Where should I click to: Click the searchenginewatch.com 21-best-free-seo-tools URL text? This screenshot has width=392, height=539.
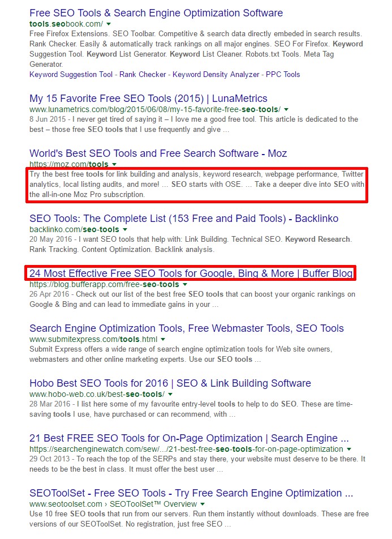pyautogui.click(x=186, y=450)
